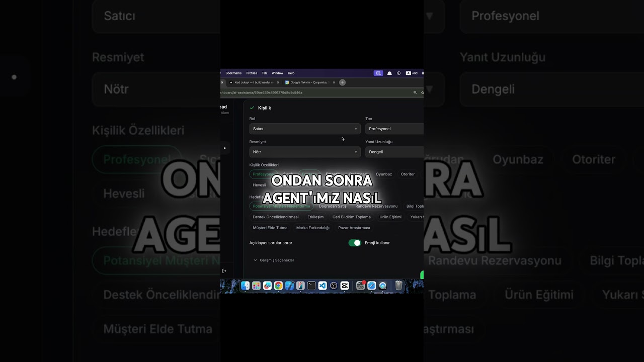Viewport: 644px width, 362px height.
Task: Open Terminal from the Dock
Action: tap(311, 286)
